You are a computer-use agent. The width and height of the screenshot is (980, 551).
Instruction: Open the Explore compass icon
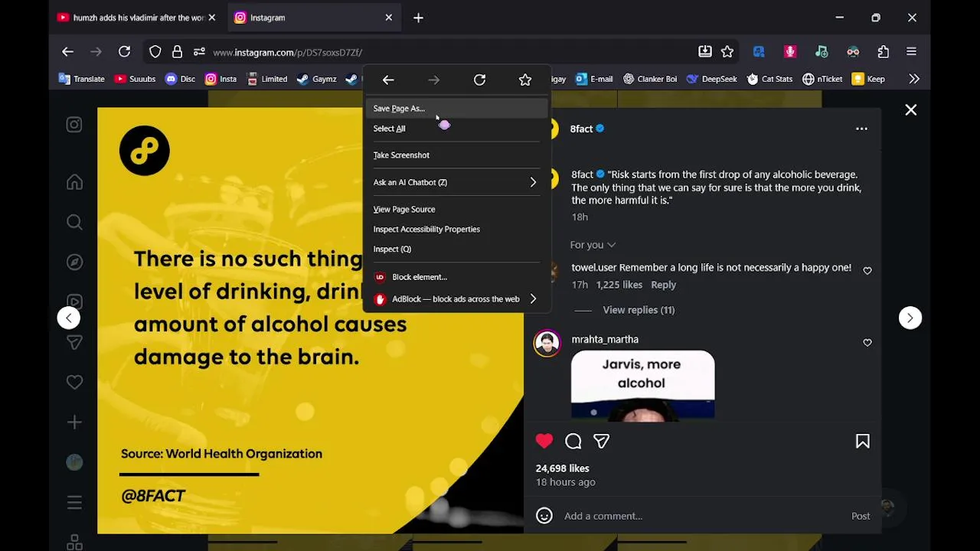tap(74, 262)
